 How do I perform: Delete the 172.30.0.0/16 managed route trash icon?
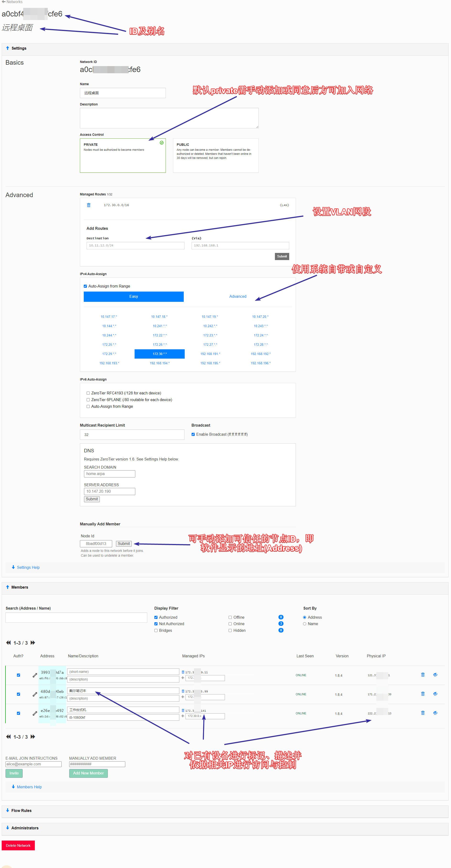[x=89, y=205]
